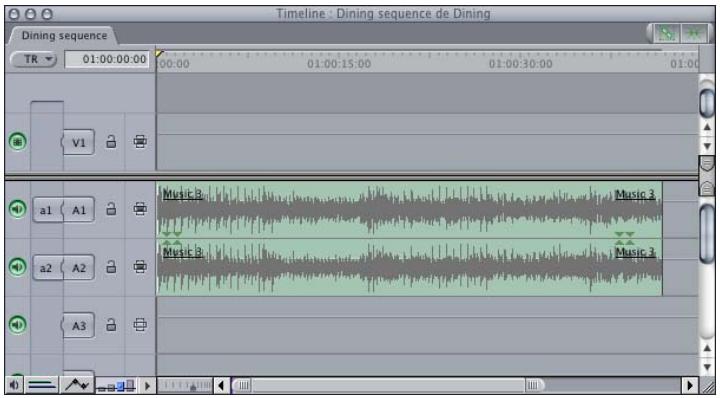Click right thumb tab of zoom slider
This screenshot has height=398, width=720.
coord(533,385)
